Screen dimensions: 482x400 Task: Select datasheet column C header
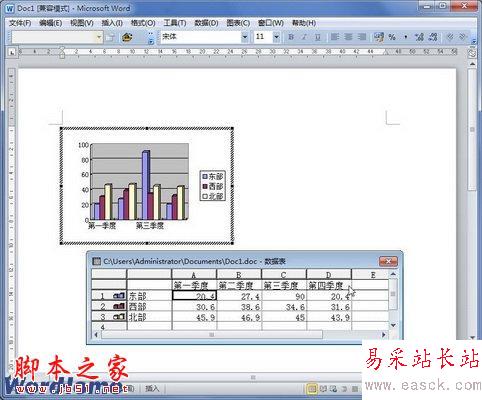[x=284, y=275]
